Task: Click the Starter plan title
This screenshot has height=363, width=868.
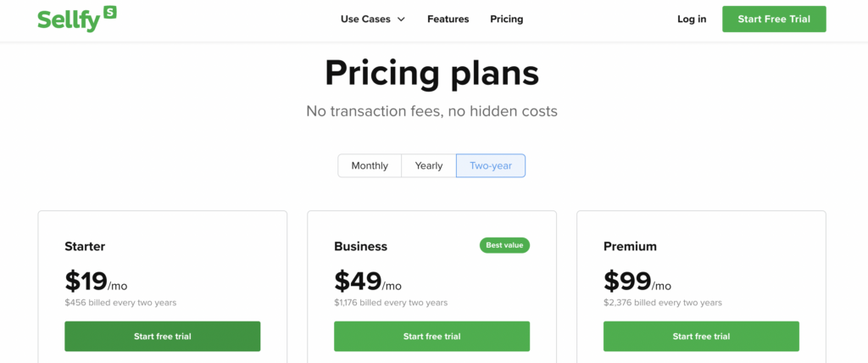Action: [85, 246]
